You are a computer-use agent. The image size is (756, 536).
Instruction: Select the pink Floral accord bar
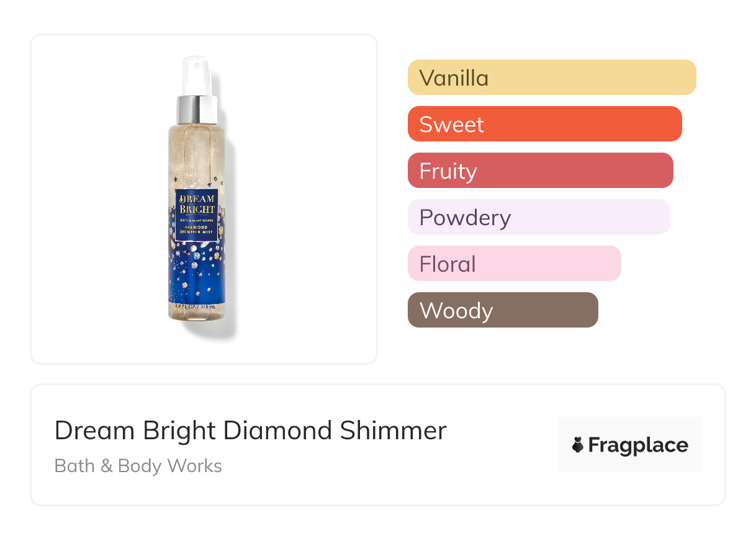pyautogui.click(x=514, y=264)
